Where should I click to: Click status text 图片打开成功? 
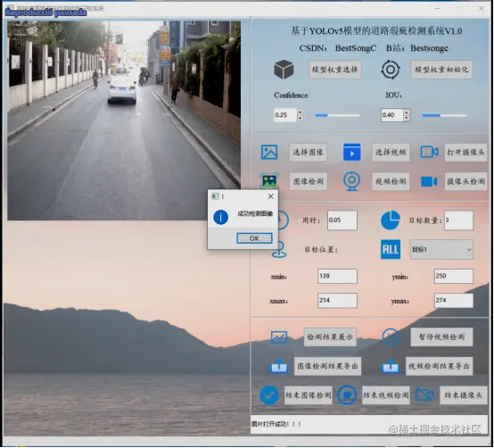point(276,424)
